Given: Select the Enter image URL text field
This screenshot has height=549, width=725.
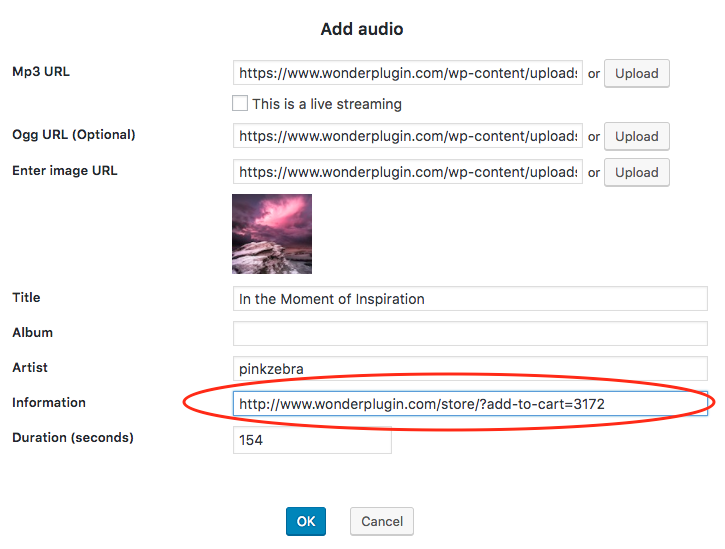Looking at the screenshot, I should [408, 172].
